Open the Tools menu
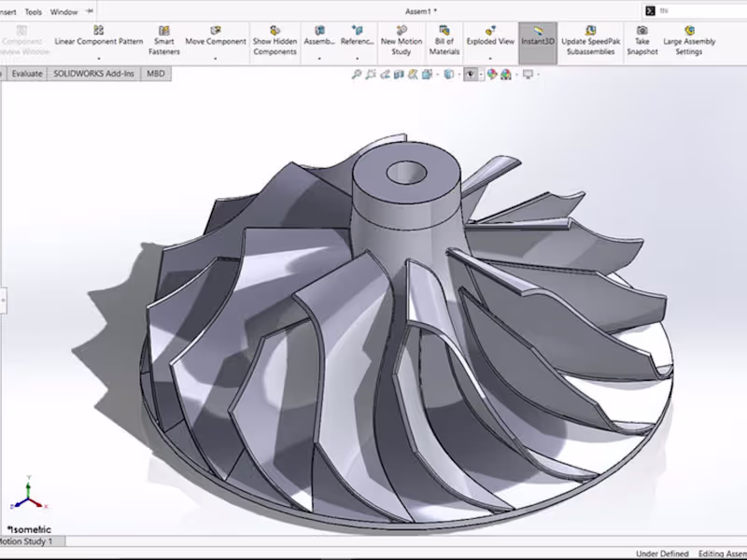The image size is (747, 560). point(34,11)
